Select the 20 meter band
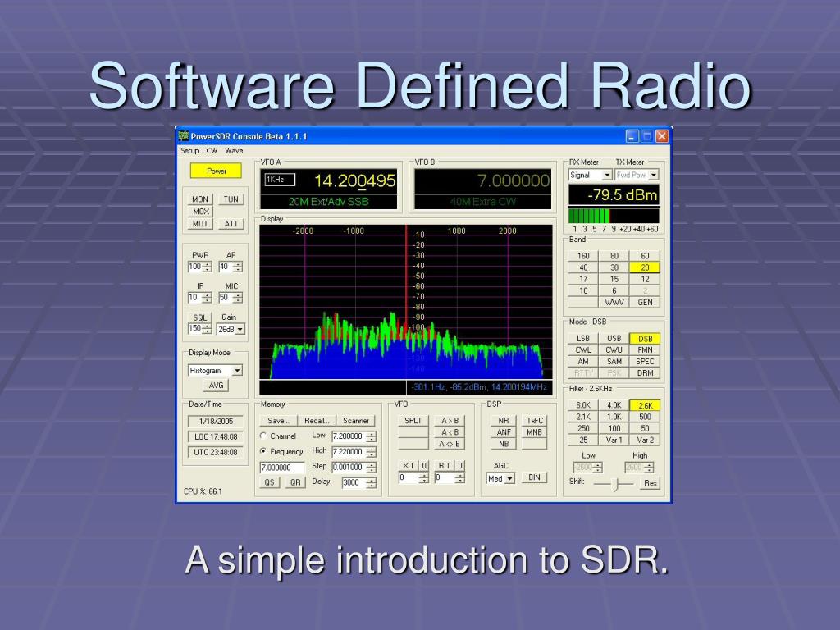This screenshot has width=840, height=630. [645, 267]
